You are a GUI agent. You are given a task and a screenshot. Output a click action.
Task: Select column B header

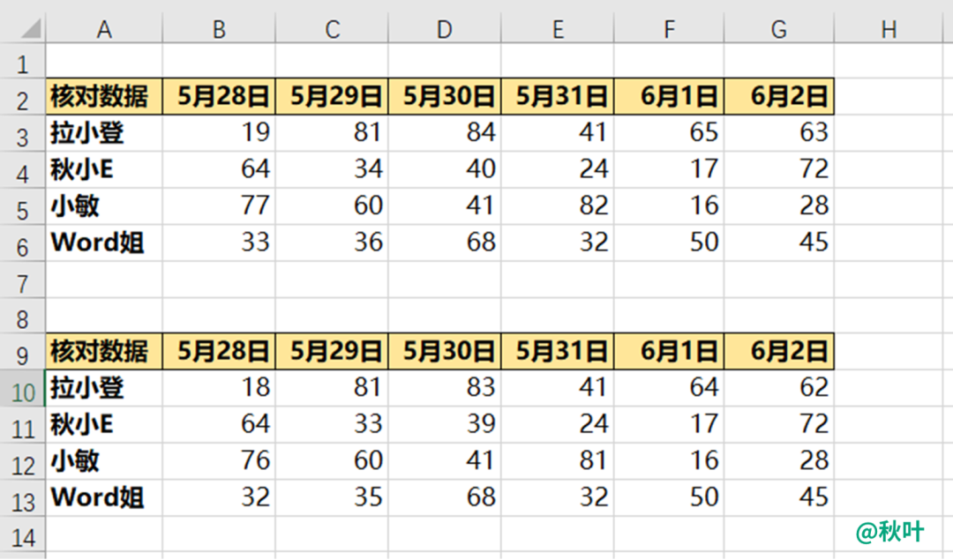[219, 28]
